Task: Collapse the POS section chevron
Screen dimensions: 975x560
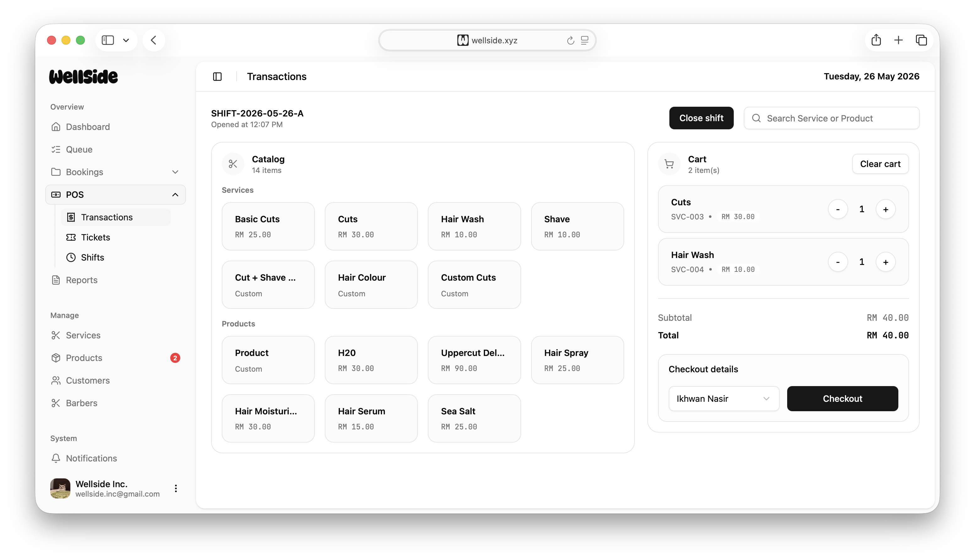Action: pos(175,195)
